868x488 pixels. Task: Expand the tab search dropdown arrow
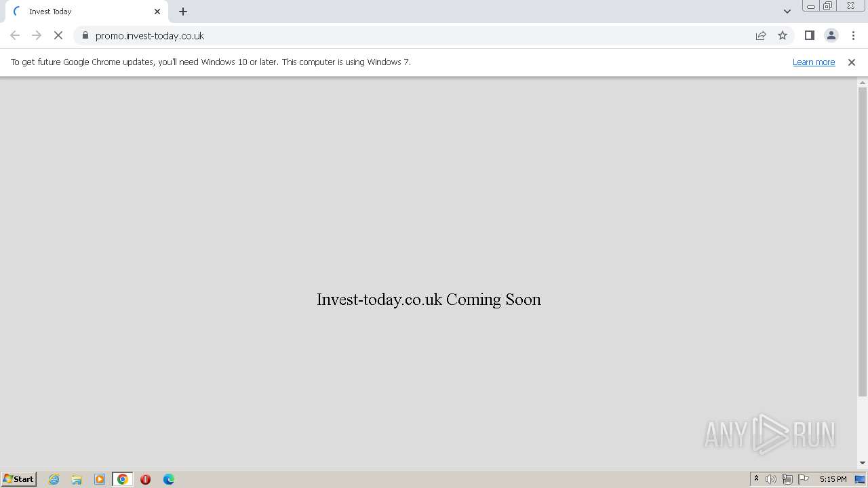point(787,12)
